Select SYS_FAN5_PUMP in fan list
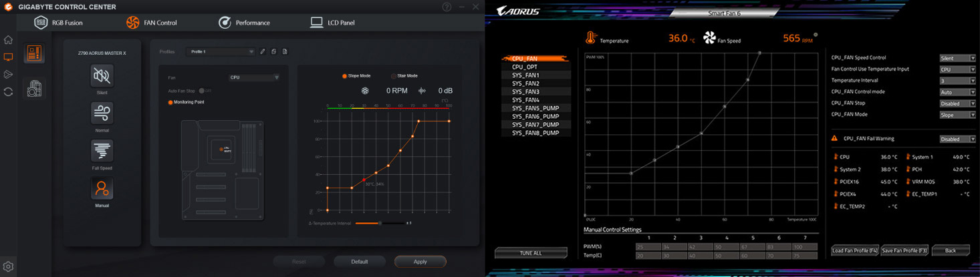 point(536,108)
